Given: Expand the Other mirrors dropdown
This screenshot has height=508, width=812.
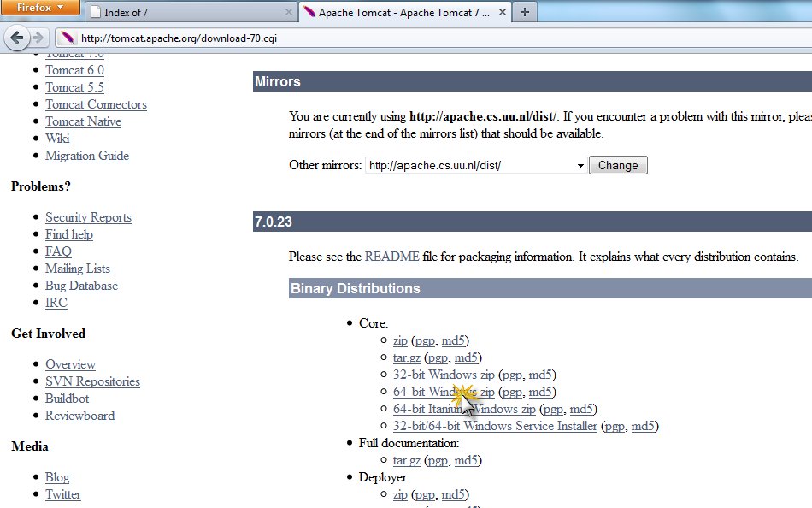Looking at the screenshot, I should 580,165.
